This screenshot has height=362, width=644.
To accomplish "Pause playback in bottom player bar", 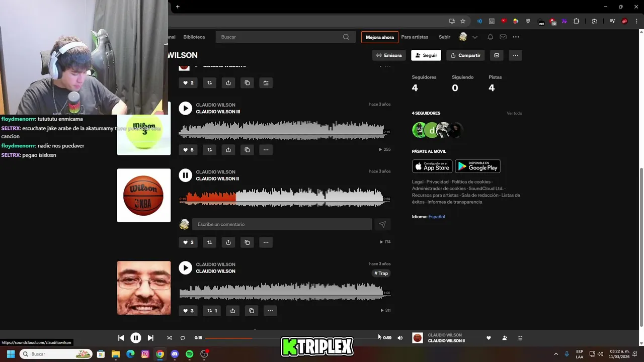I will [136, 338].
